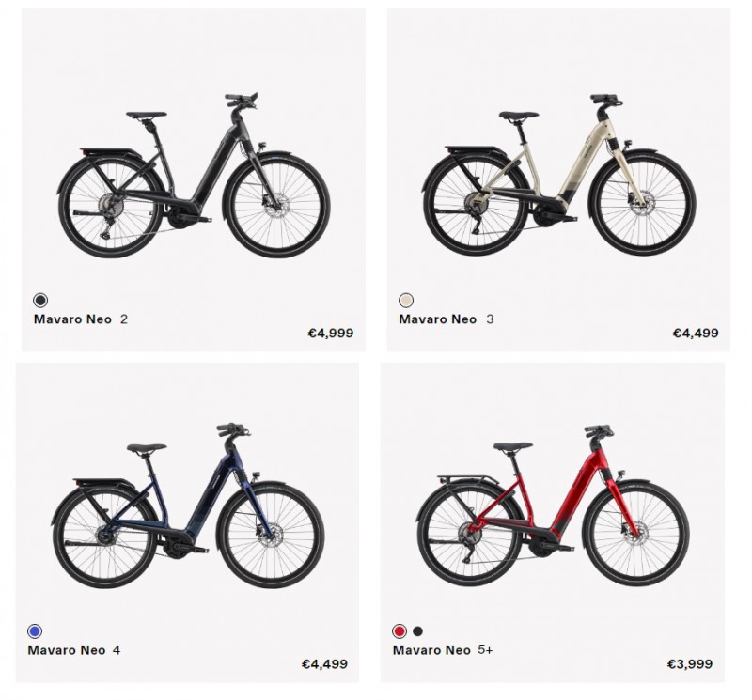752x700 pixels.
Task: Open the Mavaro Neo 2 product title link
Action: pos(81,319)
